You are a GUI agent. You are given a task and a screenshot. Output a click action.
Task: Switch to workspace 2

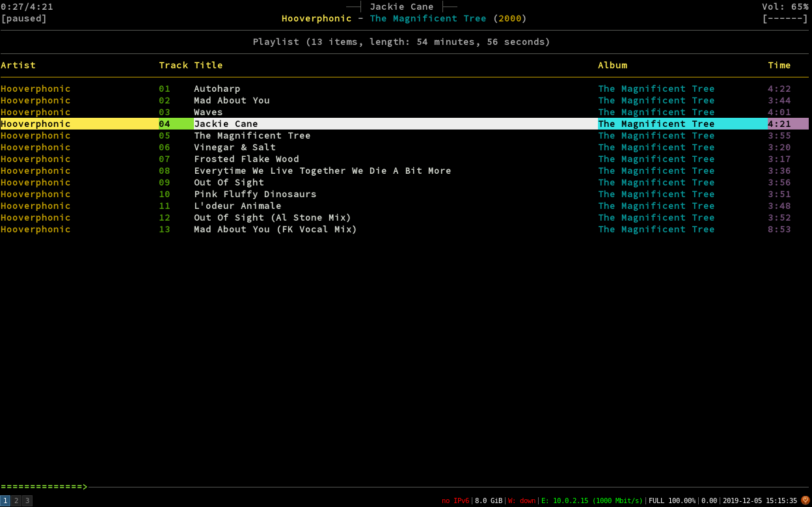16,500
